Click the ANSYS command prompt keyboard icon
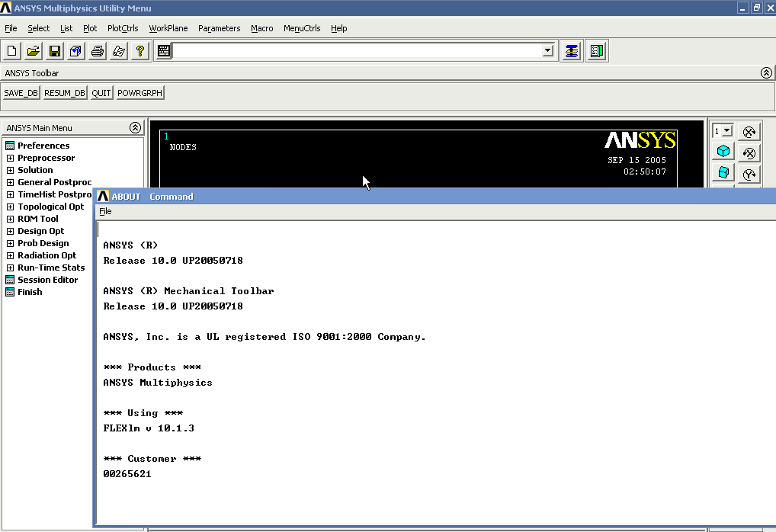The height and width of the screenshot is (532, 776). [164, 50]
